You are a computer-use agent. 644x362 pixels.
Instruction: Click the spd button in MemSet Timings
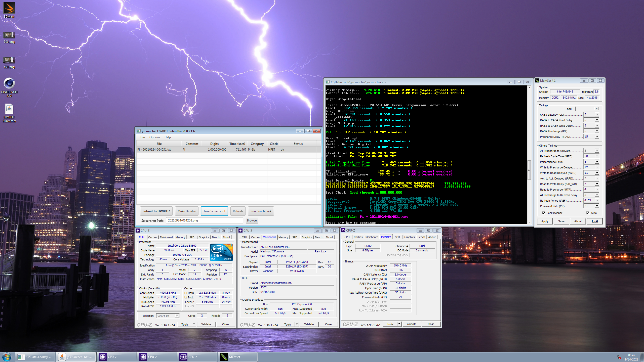pyautogui.click(x=569, y=109)
